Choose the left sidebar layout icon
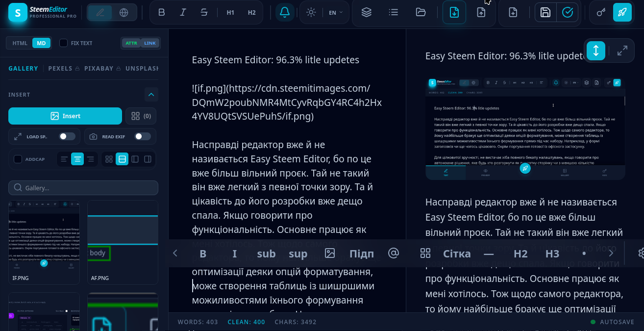Screen dimensions: 644x331 point(135,159)
